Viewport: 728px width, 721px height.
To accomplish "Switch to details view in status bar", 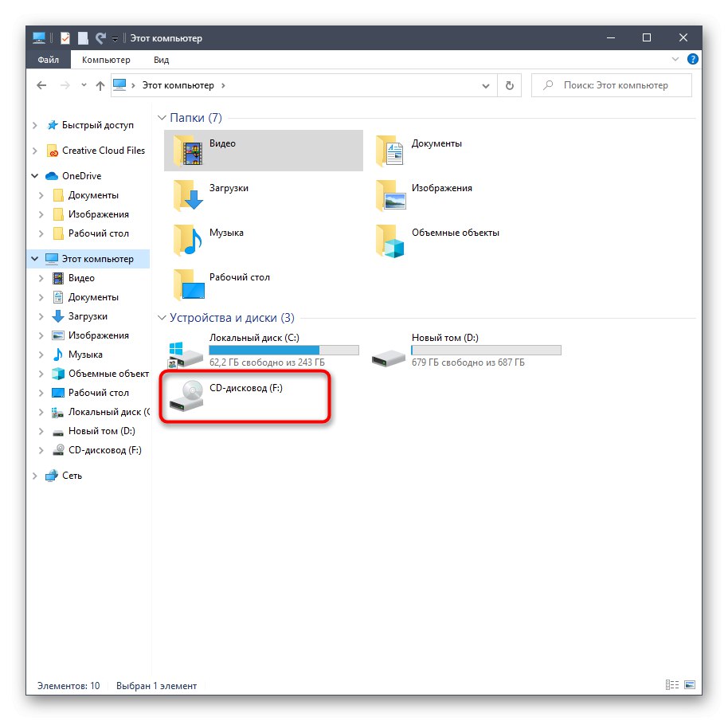I will [671, 685].
